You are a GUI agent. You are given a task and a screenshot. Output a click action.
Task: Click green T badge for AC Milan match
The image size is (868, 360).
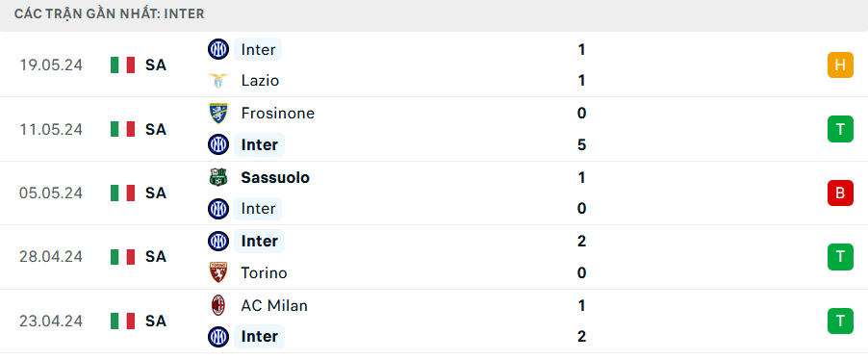tap(840, 321)
